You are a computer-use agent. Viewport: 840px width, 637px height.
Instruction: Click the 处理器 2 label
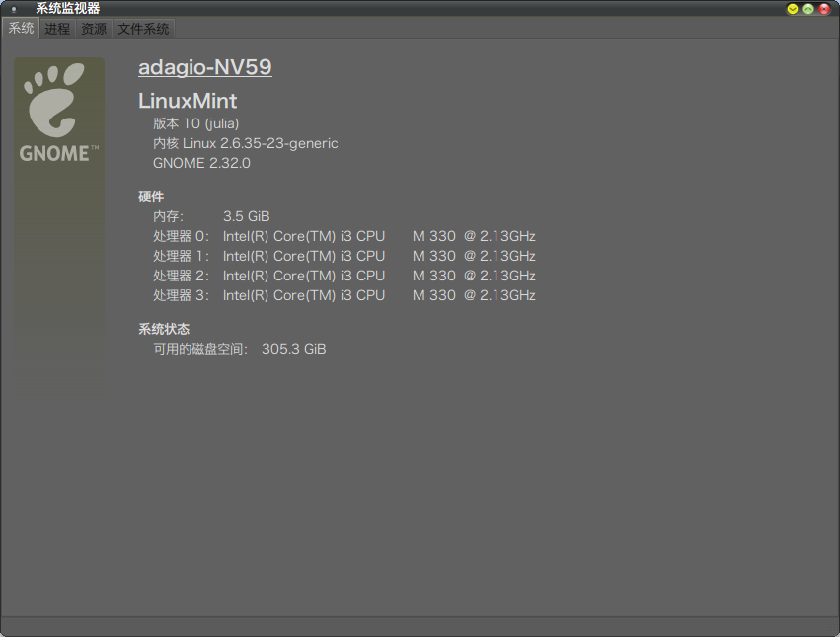pyautogui.click(x=181, y=277)
